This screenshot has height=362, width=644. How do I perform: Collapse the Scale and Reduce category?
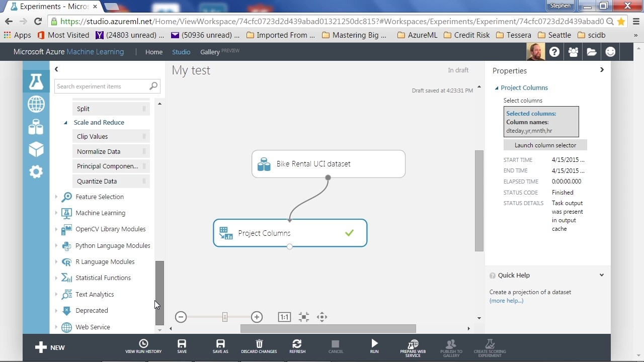point(65,122)
